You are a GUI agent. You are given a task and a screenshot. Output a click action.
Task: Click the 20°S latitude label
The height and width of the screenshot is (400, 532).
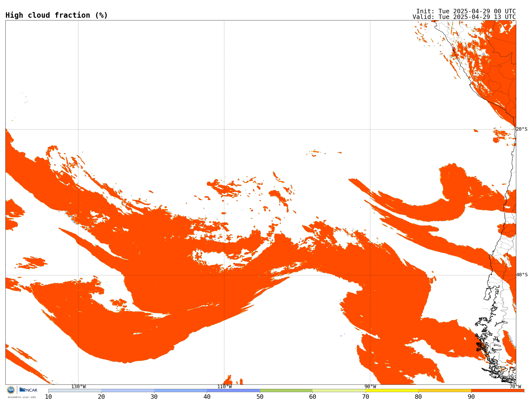pos(522,129)
